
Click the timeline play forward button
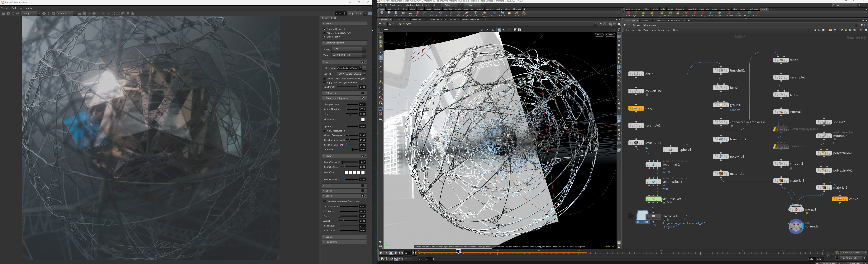pos(396,253)
